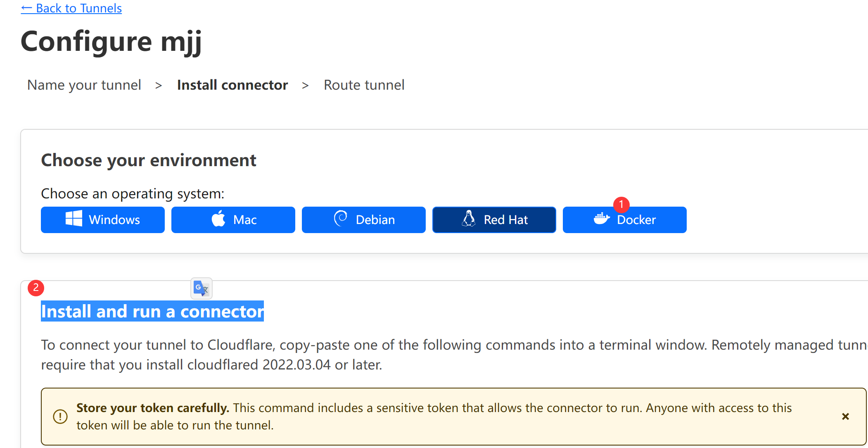The width and height of the screenshot is (868, 448).
Task: Select the Install connector step
Action: click(x=232, y=85)
